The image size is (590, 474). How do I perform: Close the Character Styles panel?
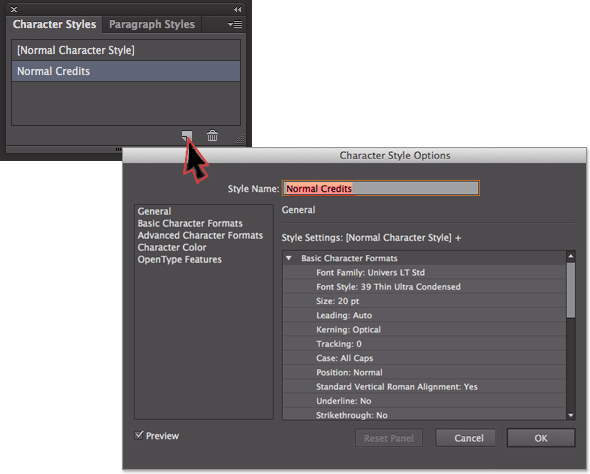14,9
